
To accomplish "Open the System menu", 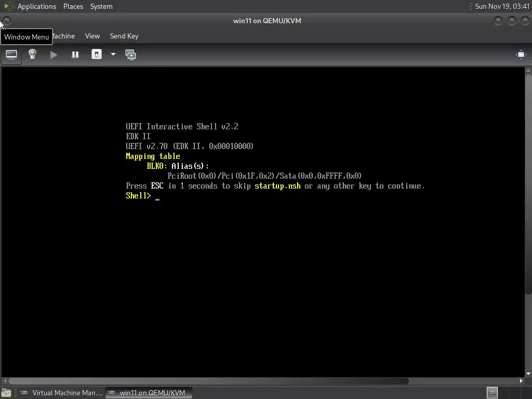I will point(101,6).
